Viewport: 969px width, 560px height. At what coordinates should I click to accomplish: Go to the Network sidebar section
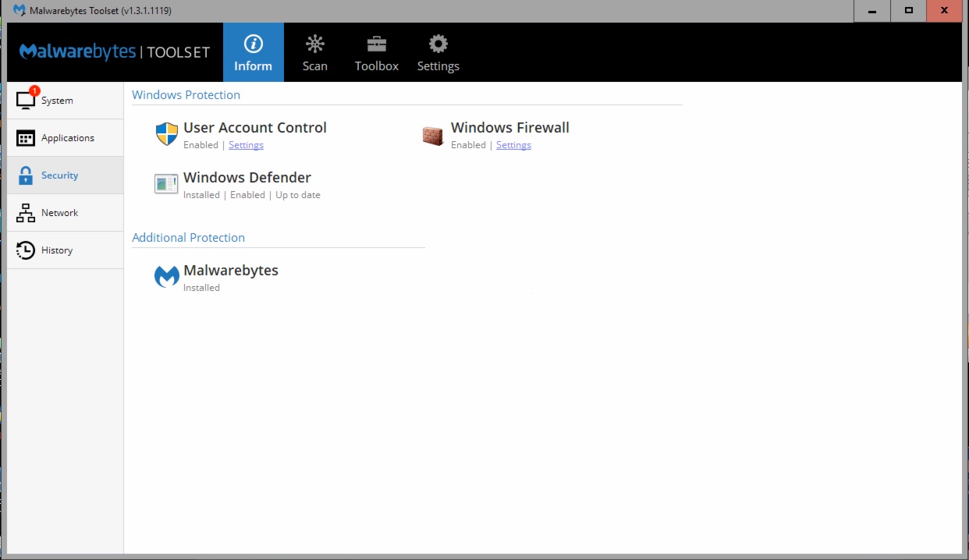59,213
